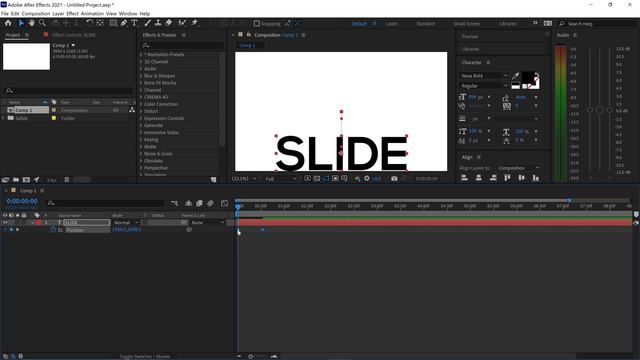Click the Home icon in the toolbar
Viewport: 640px width, 360px height.
tap(8, 23)
